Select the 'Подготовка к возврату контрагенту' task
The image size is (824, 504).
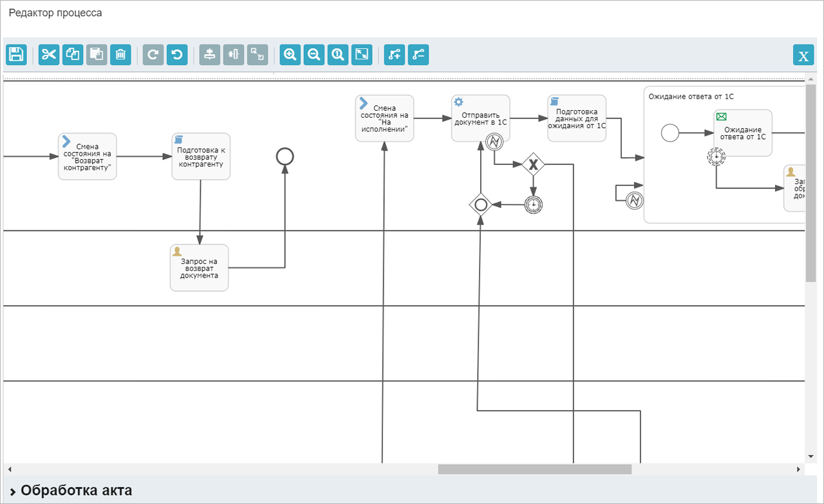pyautogui.click(x=200, y=156)
